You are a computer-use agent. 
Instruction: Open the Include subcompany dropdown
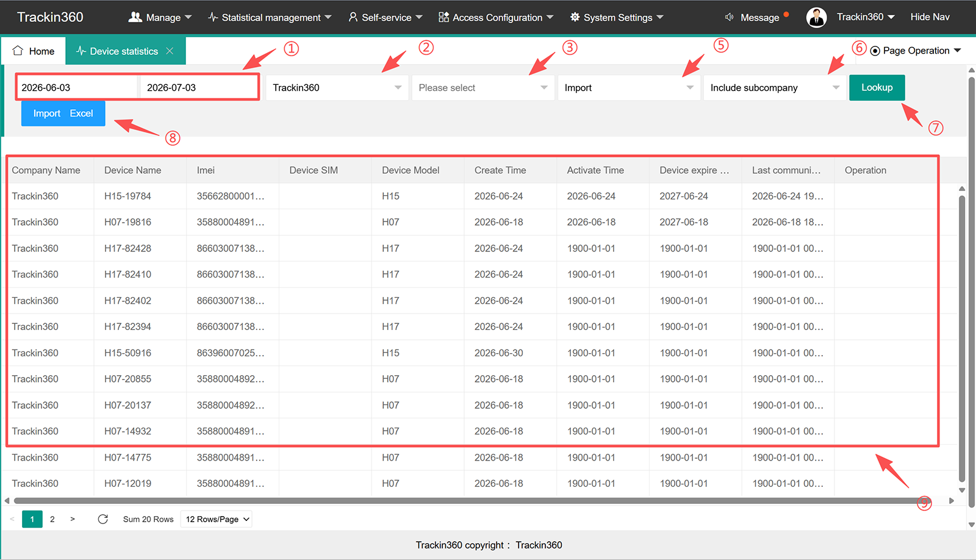(x=775, y=87)
